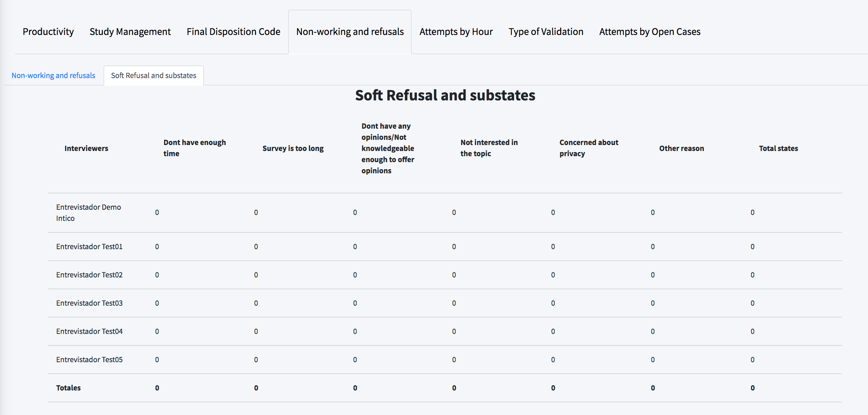Select the Entrevistador Test04 row name

89,331
